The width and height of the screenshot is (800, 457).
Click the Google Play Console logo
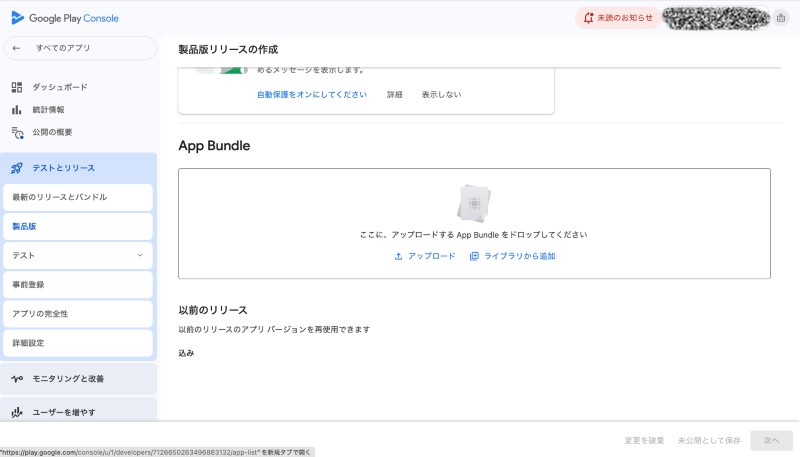click(x=64, y=18)
